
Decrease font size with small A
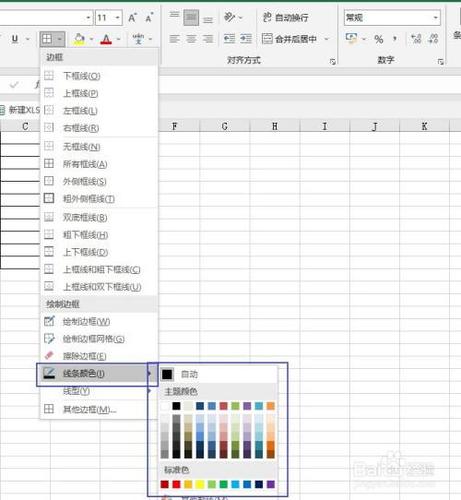(x=149, y=18)
